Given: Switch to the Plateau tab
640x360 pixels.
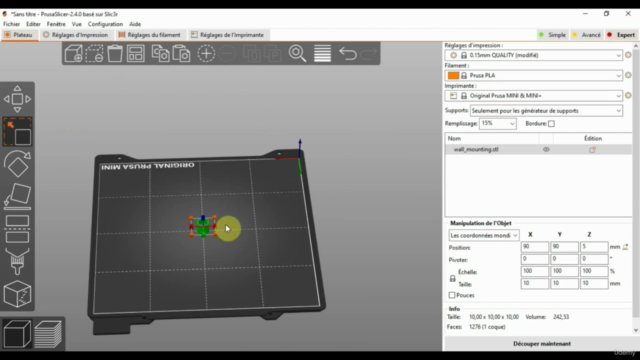Looking at the screenshot, I should pos(19,35).
